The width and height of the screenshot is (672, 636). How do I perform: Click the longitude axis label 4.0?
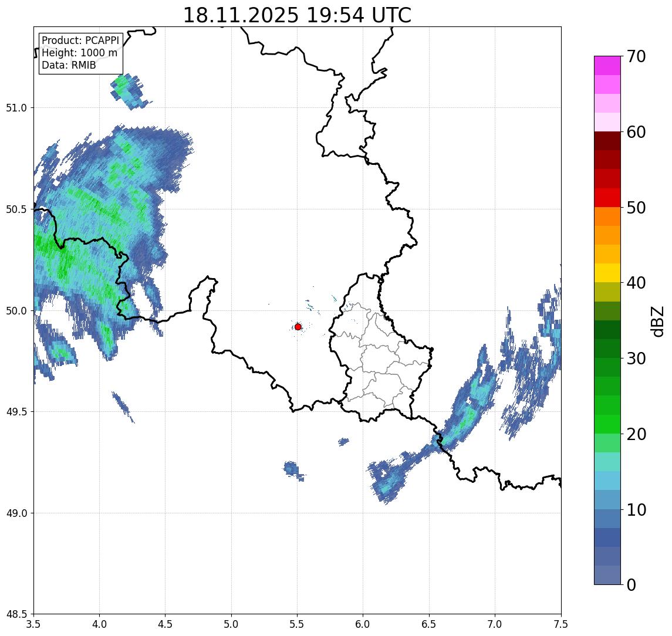pos(99,624)
